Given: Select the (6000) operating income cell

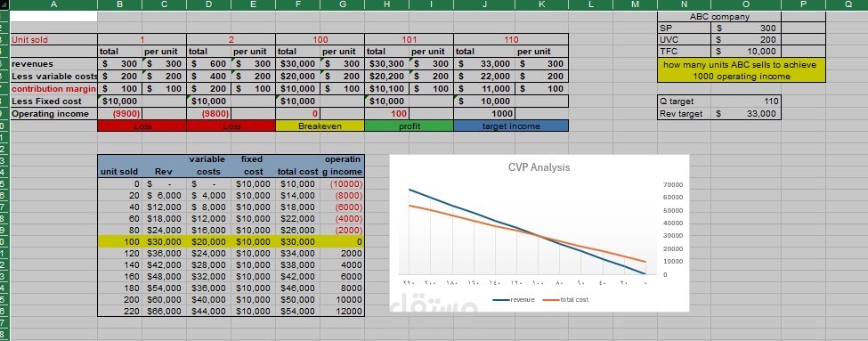Looking at the screenshot, I should coord(342,207).
